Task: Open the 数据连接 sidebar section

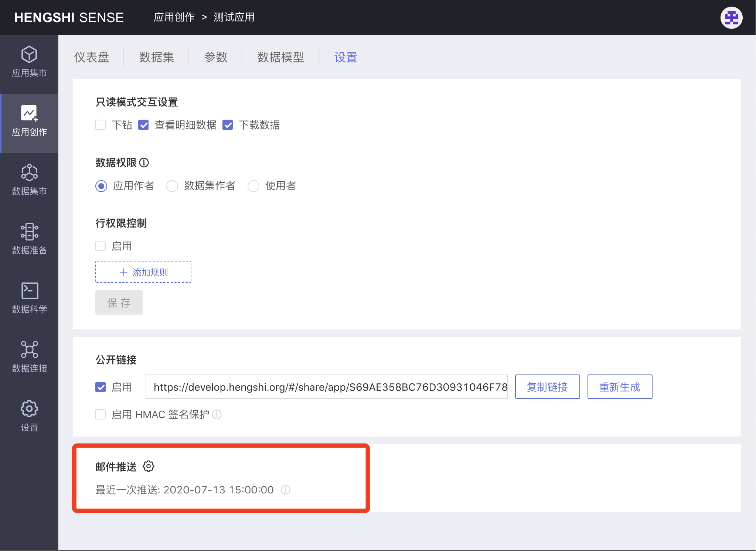Action: [x=29, y=357]
